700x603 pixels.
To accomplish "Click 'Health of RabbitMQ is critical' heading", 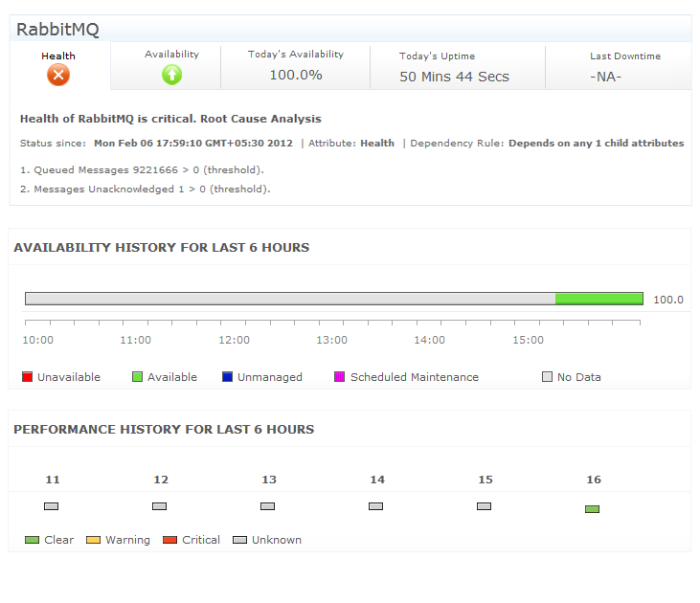I will pos(170,119).
